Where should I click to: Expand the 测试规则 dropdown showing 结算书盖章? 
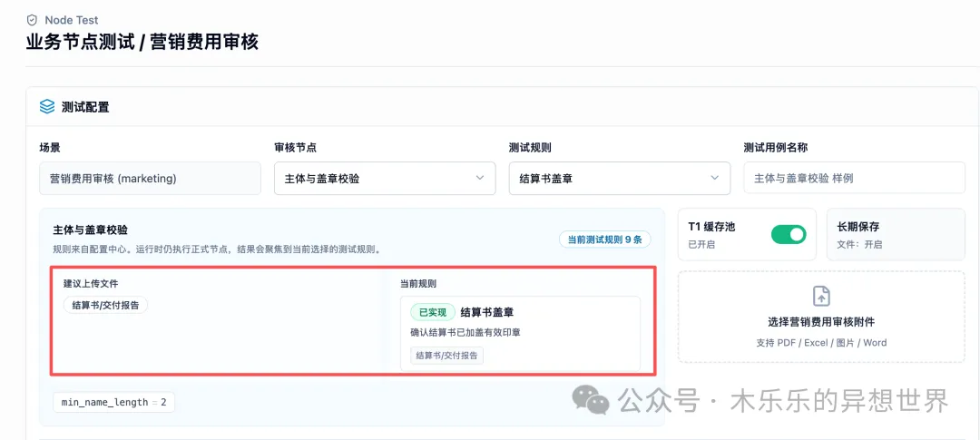coord(620,178)
